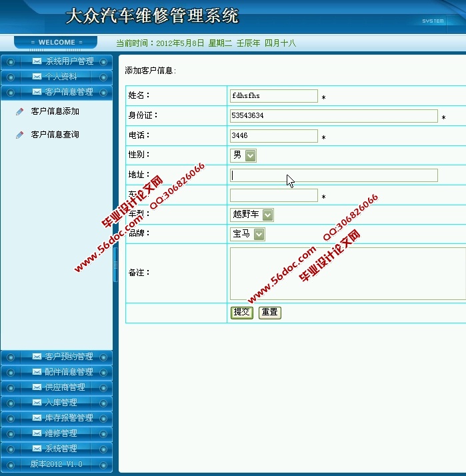Click left round knob on 维修管理 bar

point(10,434)
